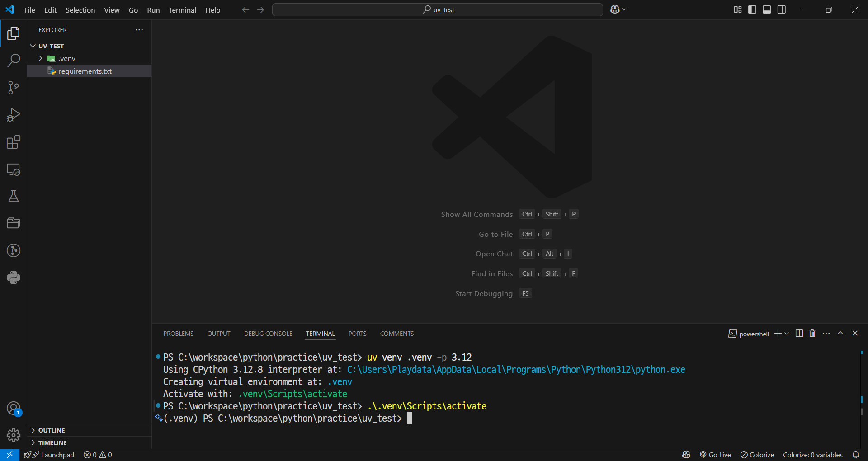
Task: Start the Go Live server
Action: tap(715, 455)
